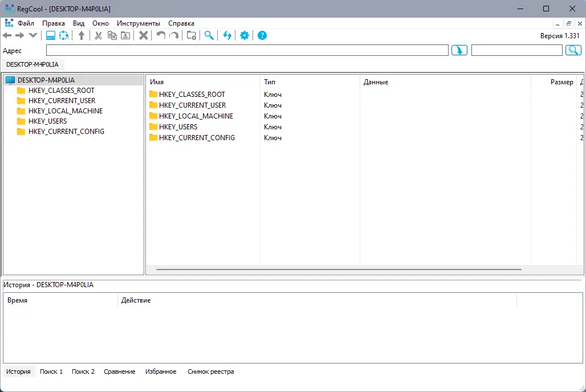Click the local computer registry icon
This screenshot has height=392, width=586.
click(51, 35)
